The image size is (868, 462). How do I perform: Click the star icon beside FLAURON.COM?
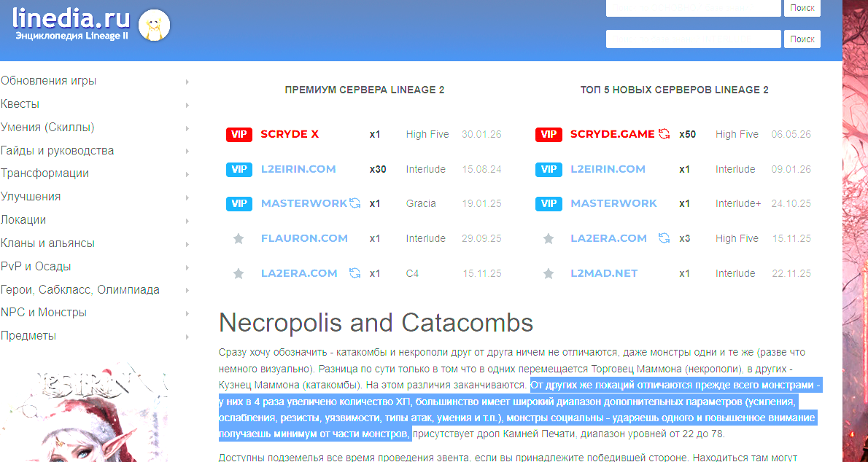click(x=238, y=238)
